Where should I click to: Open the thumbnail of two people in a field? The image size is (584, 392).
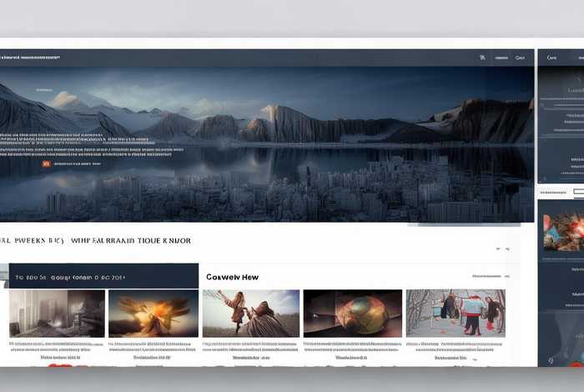(x=250, y=314)
